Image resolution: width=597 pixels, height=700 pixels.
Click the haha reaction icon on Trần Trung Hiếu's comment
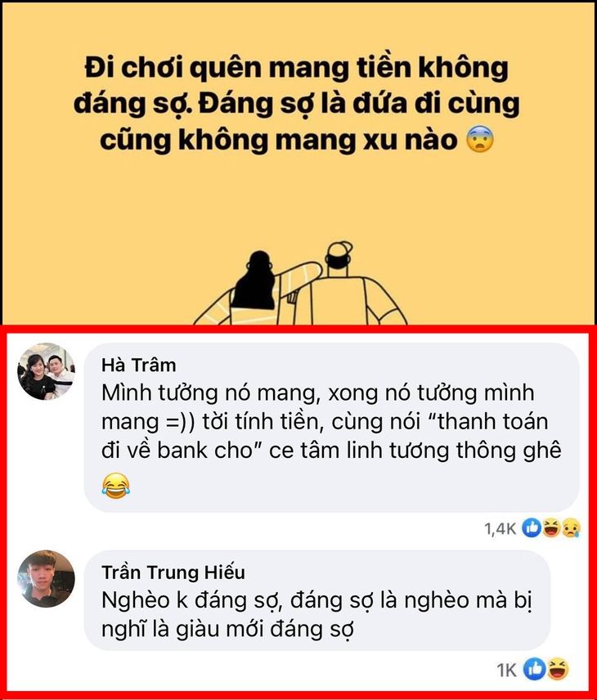click(x=557, y=670)
